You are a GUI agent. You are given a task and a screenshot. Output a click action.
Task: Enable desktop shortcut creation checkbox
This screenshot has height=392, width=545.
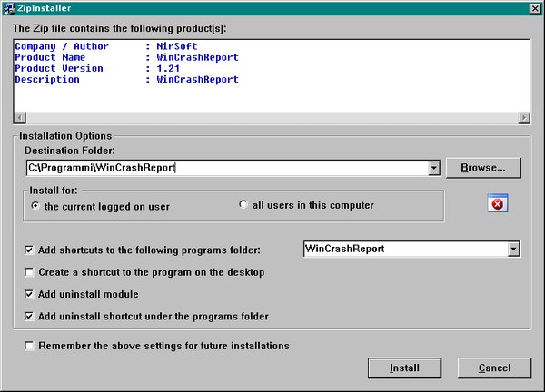pos(29,272)
